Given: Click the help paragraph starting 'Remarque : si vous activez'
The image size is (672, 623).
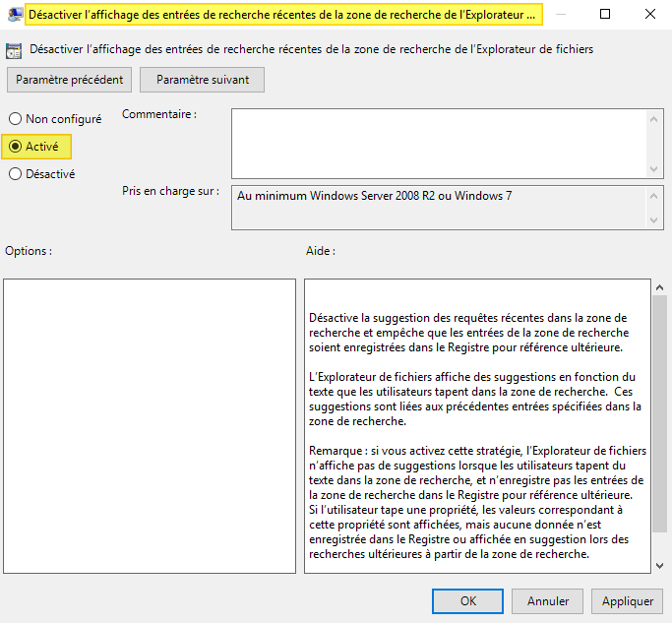Looking at the screenshot, I should (477, 502).
